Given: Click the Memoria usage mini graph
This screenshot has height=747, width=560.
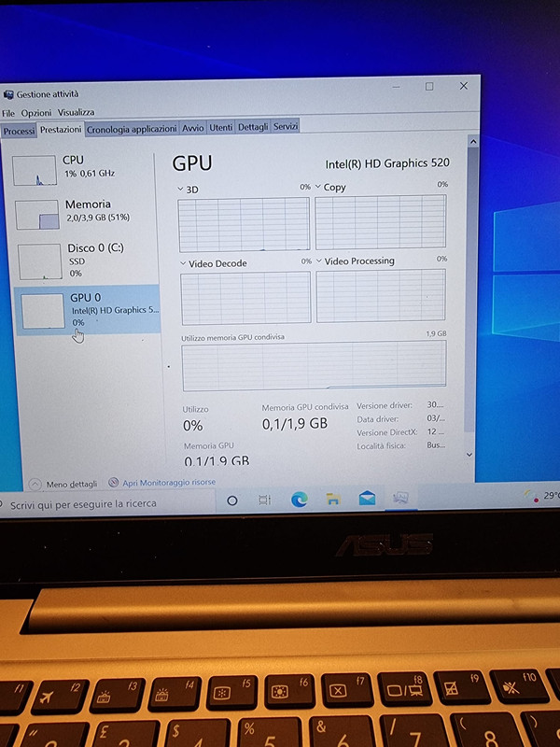Looking at the screenshot, I should (37, 215).
